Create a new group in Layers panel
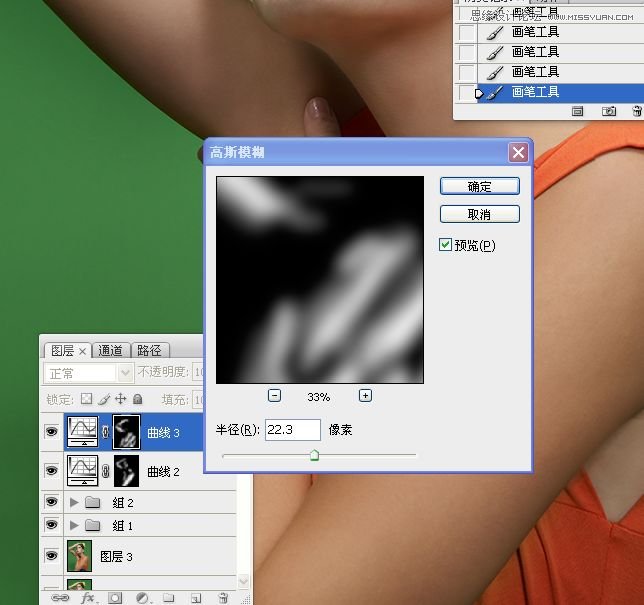The width and height of the screenshot is (644, 605). (168, 598)
